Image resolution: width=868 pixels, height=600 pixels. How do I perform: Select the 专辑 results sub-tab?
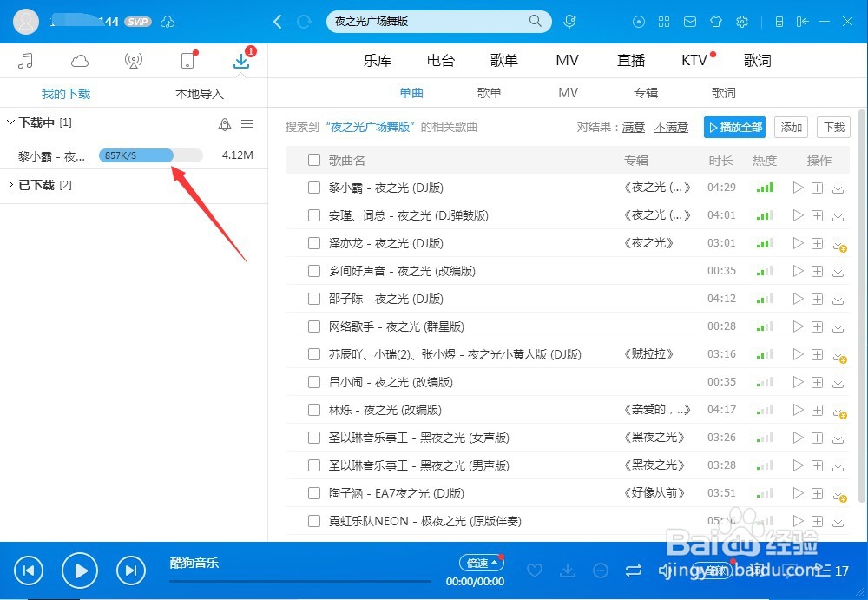point(646,93)
